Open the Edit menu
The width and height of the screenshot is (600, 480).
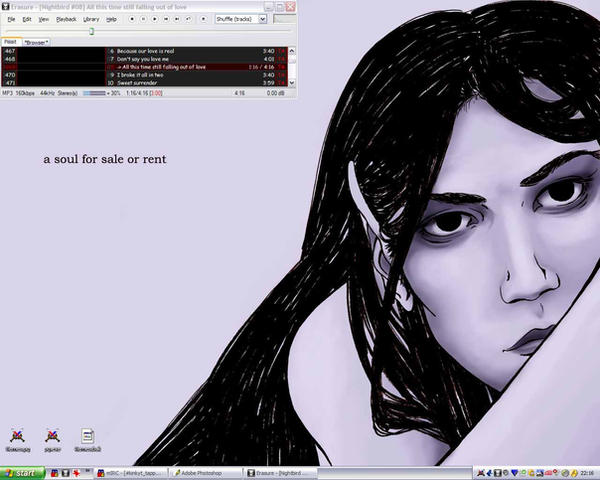[27, 19]
